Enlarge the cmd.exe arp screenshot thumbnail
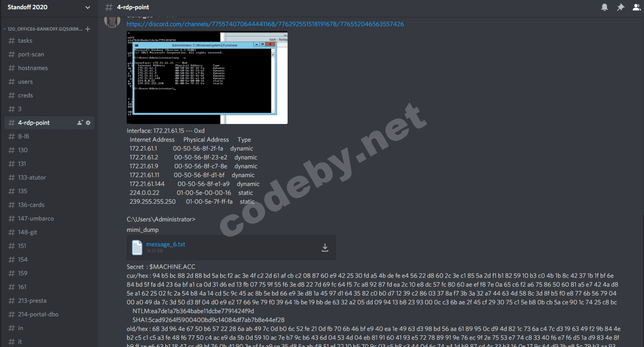 (x=207, y=78)
